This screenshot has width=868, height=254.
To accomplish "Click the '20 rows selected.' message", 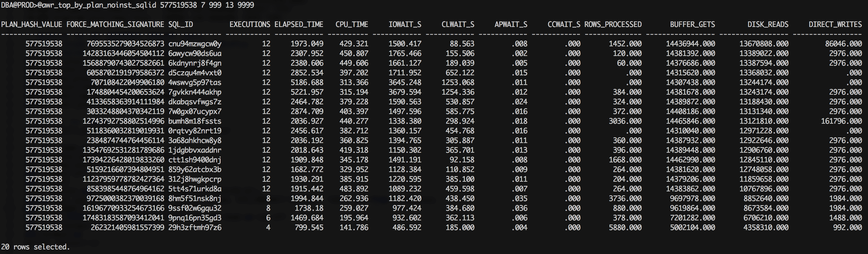I will pyautogui.click(x=35, y=247).
